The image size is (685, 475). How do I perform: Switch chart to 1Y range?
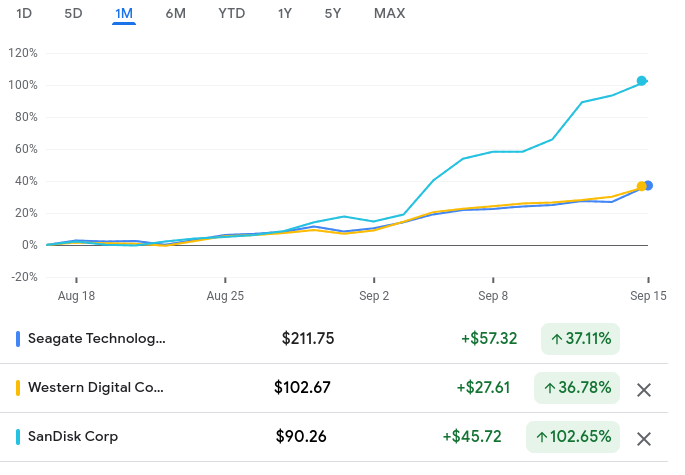285,13
